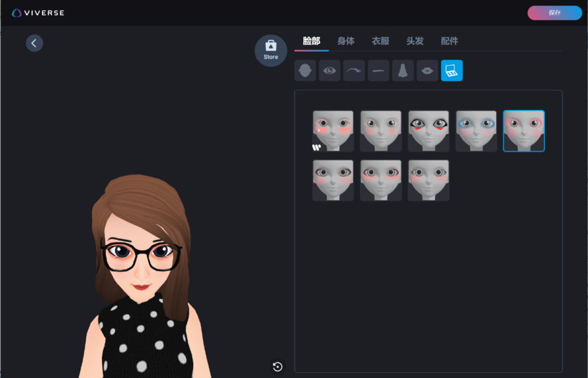Image resolution: width=588 pixels, height=378 pixels.
Task: Choose makeup thumbnail with blue eyeshadow
Action: click(x=476, y=131)
